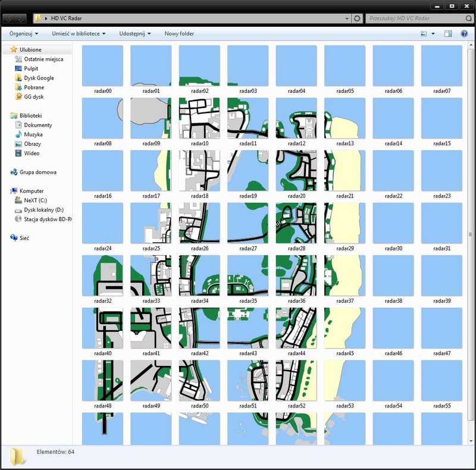Open Umieść w bibliotece dropdown
This screenshot has width=476, height=470.
pos(79,34)
